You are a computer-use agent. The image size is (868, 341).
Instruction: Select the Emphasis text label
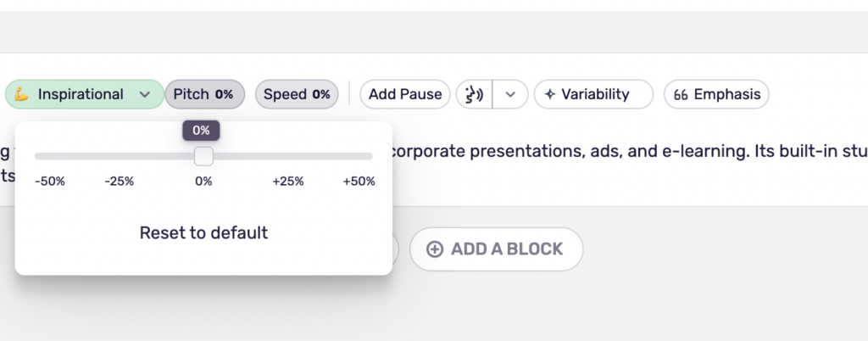726,94
